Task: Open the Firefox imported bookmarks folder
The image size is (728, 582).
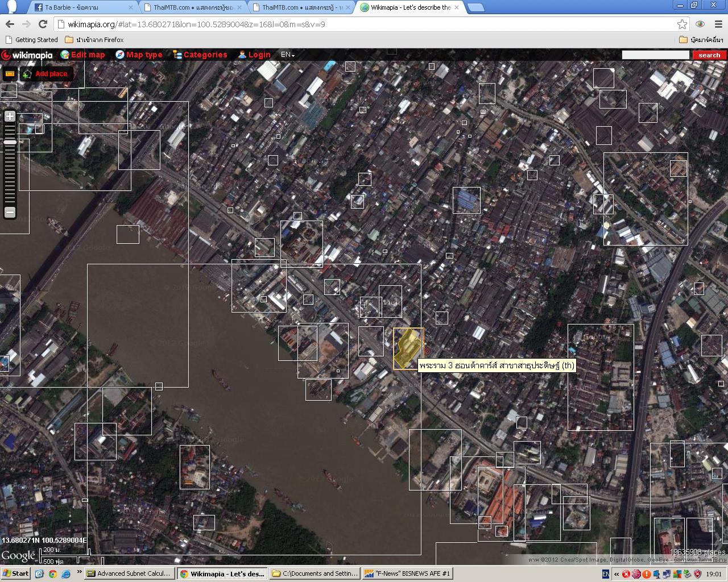Action: (94, 40)
